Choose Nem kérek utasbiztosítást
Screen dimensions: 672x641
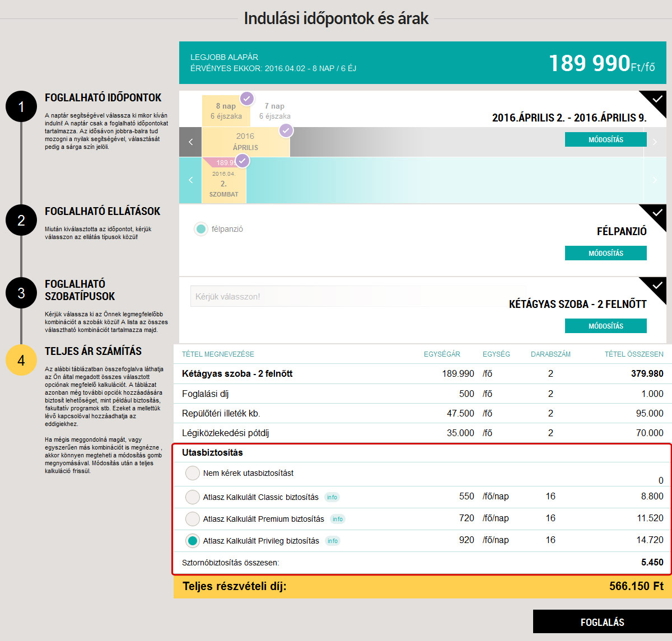click(193, 473)
